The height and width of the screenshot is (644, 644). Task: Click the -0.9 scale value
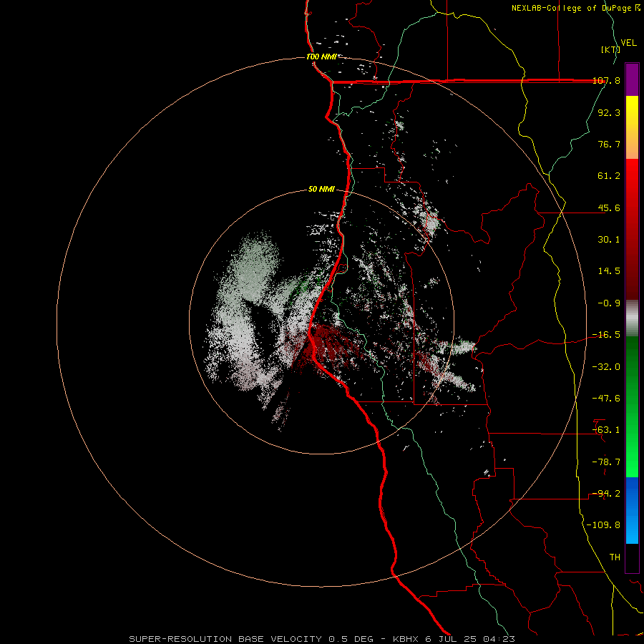pyautogui.click(x=609, y=303)
